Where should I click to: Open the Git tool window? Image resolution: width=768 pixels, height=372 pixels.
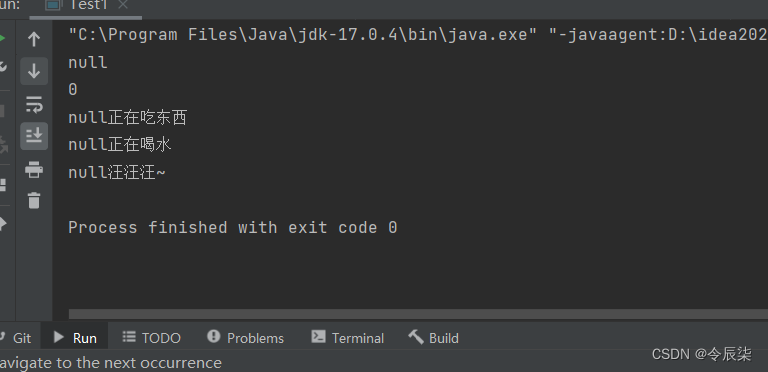pyautogui.click(x=16, y=338)
